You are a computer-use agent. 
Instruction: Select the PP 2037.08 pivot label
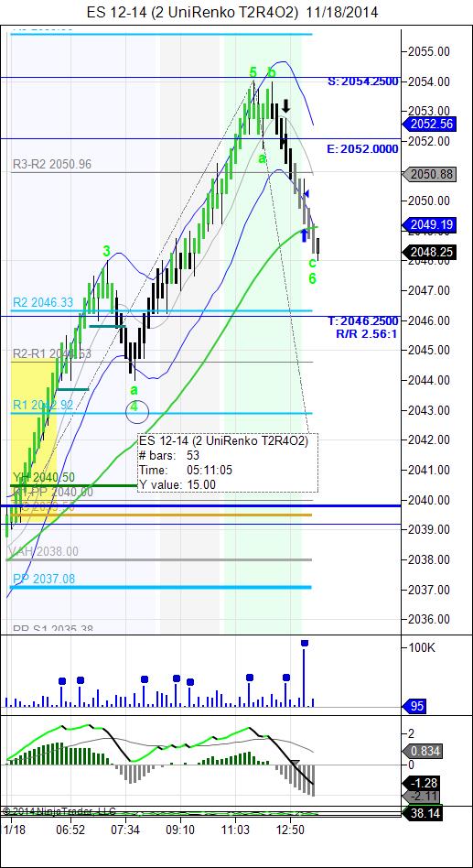tap(44, 579)
